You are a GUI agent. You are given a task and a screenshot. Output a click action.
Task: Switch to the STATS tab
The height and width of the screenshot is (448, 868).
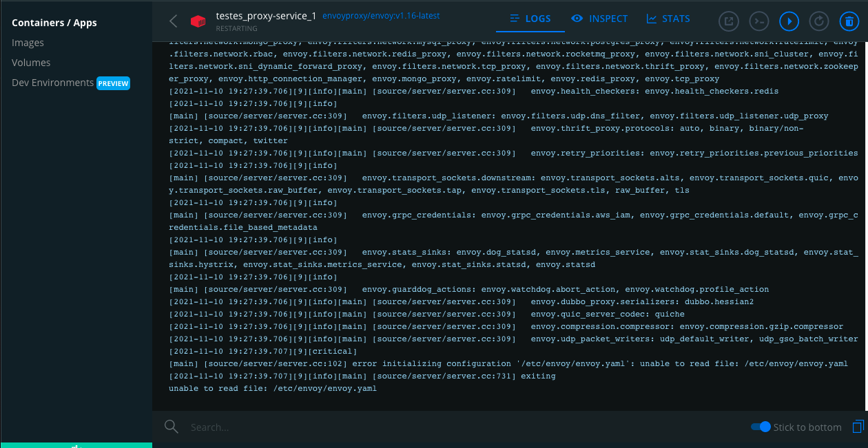(x=668, y=19)
